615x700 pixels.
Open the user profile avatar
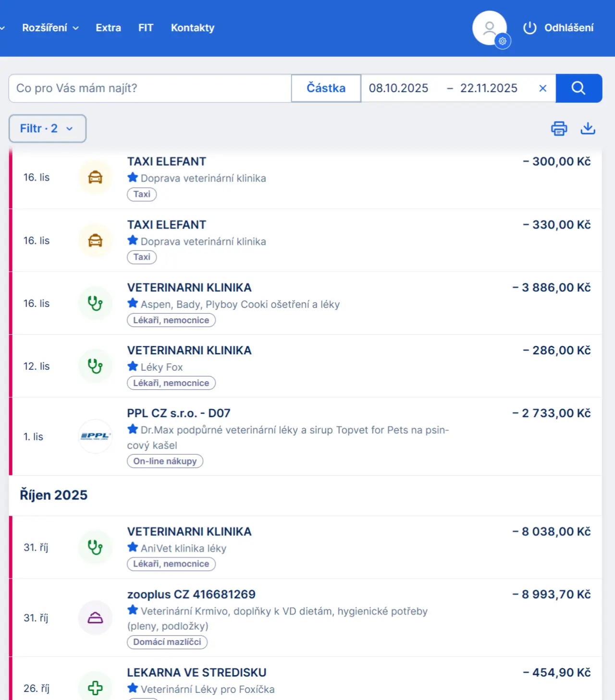click(x=489, y=28)
